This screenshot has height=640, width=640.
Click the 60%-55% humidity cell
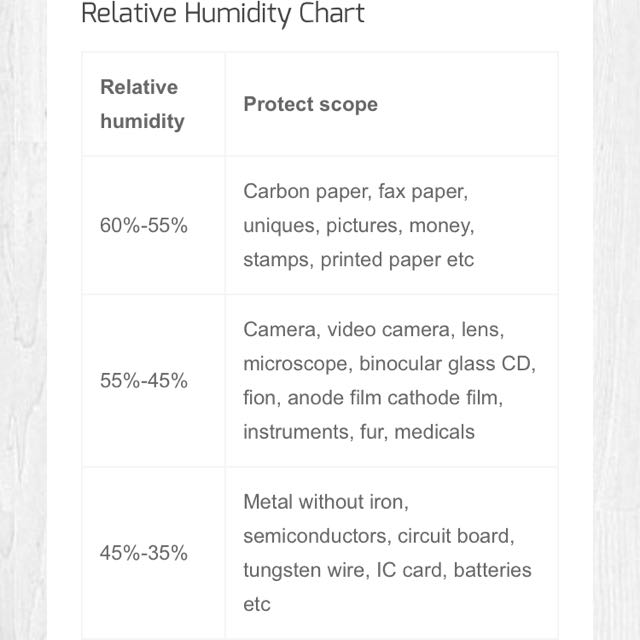143,225
